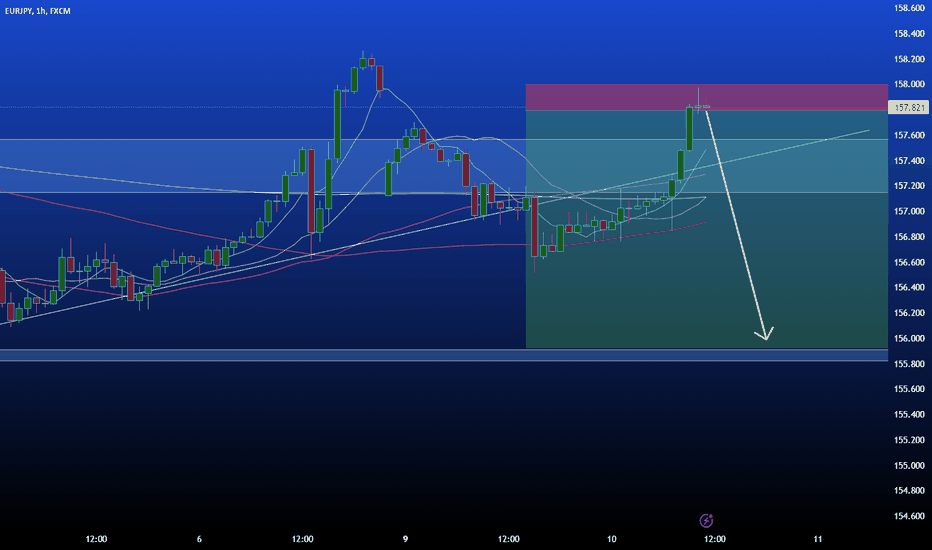Click the 157.600 price axis label

coord(909,135)
